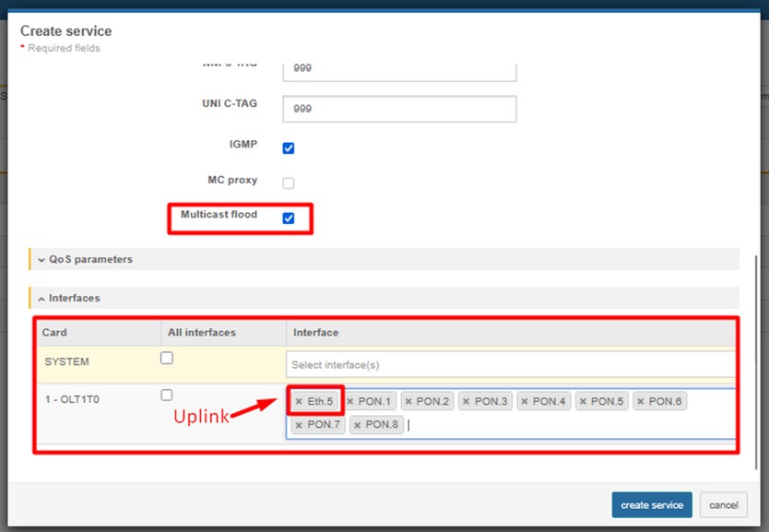Screen dimensions: 769x532
Task: Check All interfaces for SYSTEM card
Action: pyautogui.click(x=167, y=359)
